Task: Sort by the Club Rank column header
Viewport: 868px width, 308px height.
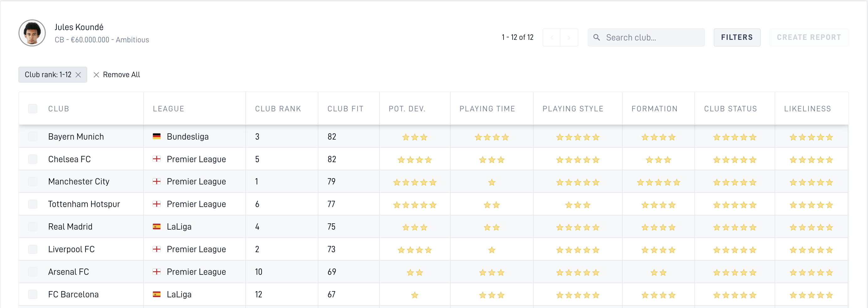Action: [x=278, y=109]
